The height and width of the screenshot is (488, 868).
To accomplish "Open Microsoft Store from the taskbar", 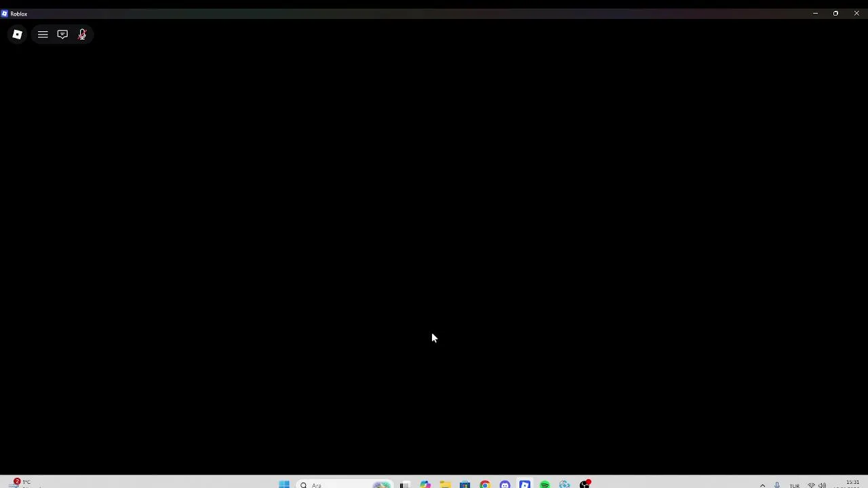I will [465, 484].
